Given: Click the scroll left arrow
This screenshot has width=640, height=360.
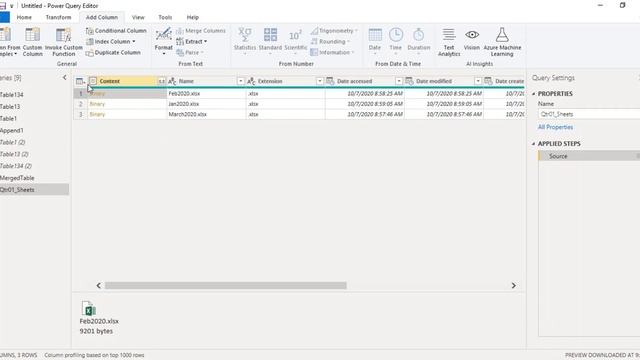Looking at the screenshot, I should point(98,285).
